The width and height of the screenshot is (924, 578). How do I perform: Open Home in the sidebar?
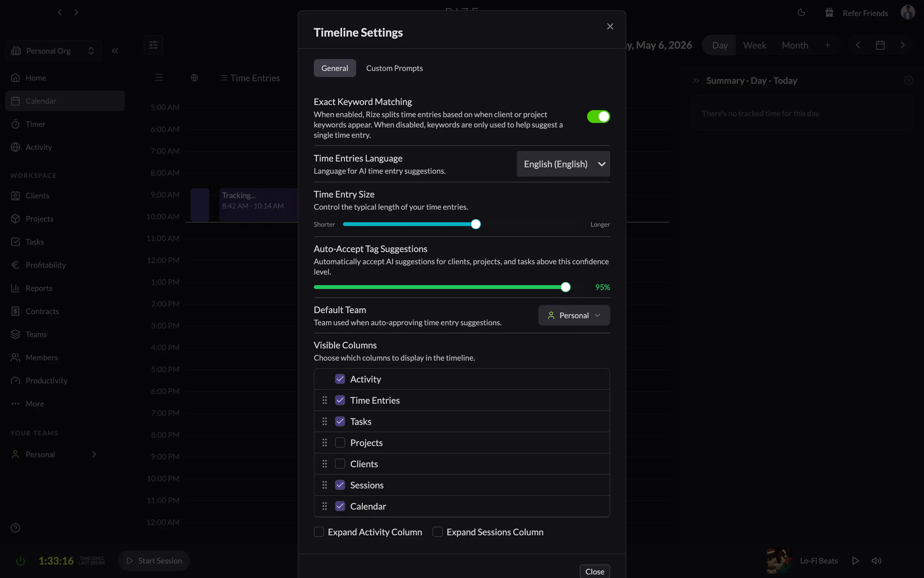click(x=65, y=78)
